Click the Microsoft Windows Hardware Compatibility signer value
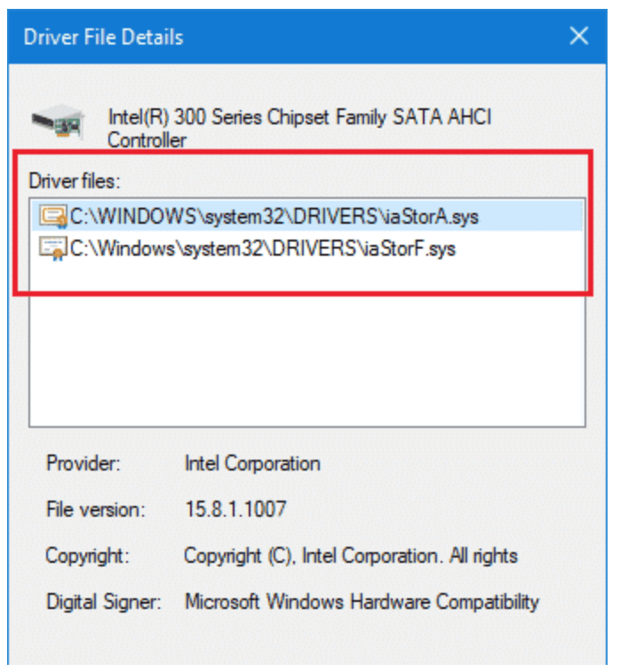 (x=362, y=602)
